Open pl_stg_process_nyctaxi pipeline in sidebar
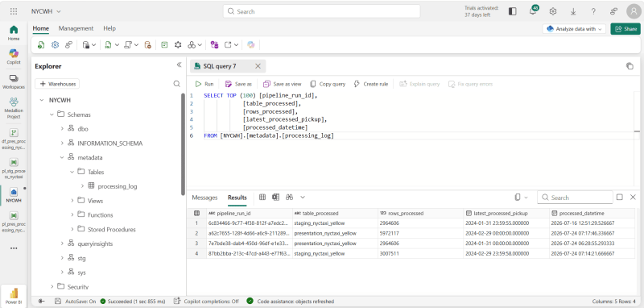The width and height of the screenshot is (644, 308). [x=14, y=168]
